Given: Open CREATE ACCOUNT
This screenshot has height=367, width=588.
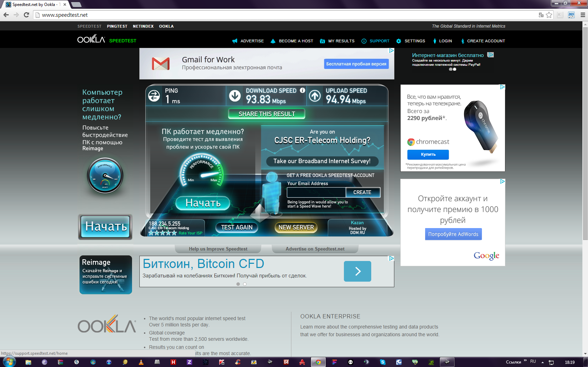Looking at the screenshot, I should point(483,41).
